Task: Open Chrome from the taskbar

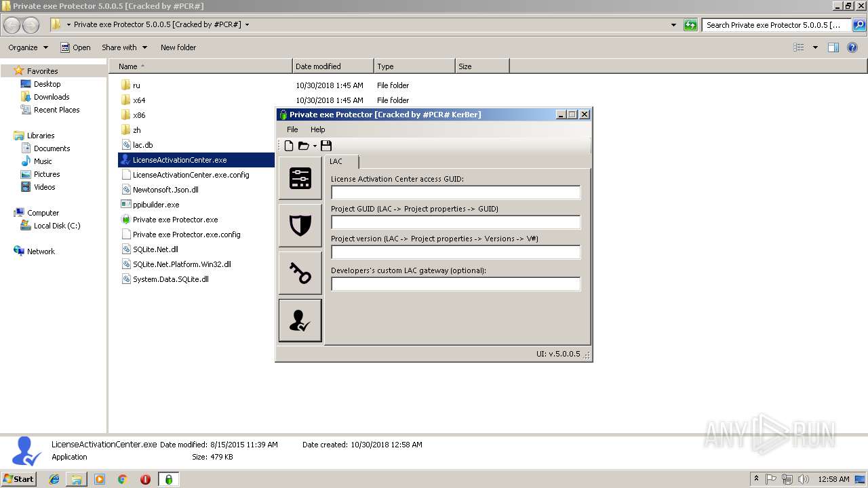Action: [122, 479]
